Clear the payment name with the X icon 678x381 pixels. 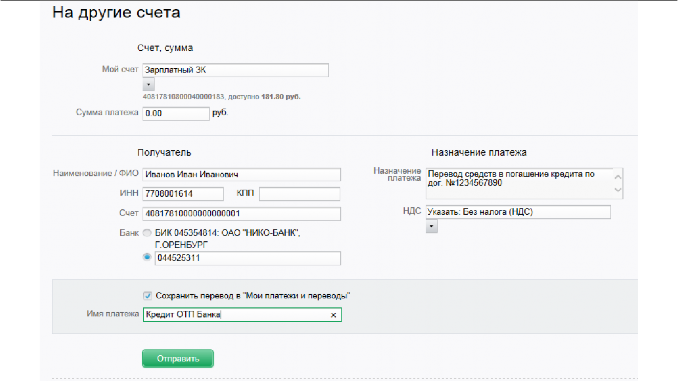tap(333, 315)
